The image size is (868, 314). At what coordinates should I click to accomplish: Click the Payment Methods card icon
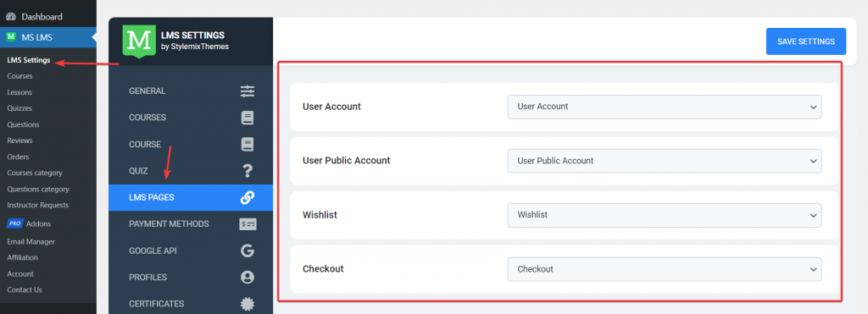248,224
